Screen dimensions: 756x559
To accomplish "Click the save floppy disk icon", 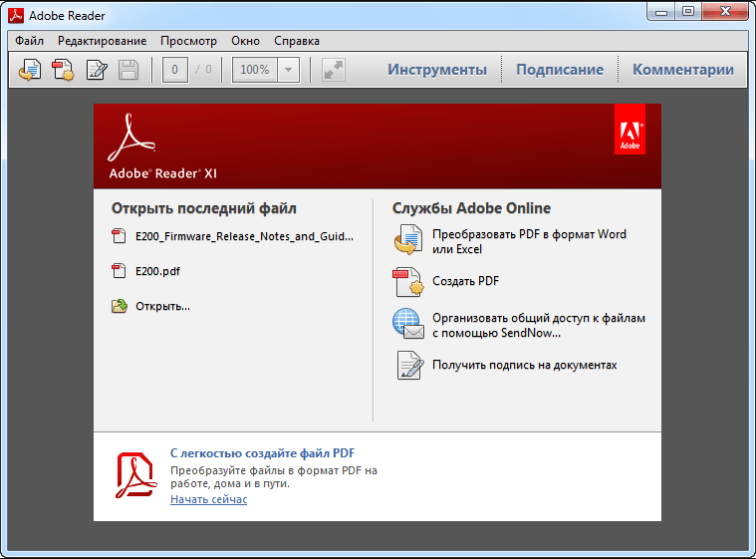I will [128, 70].
